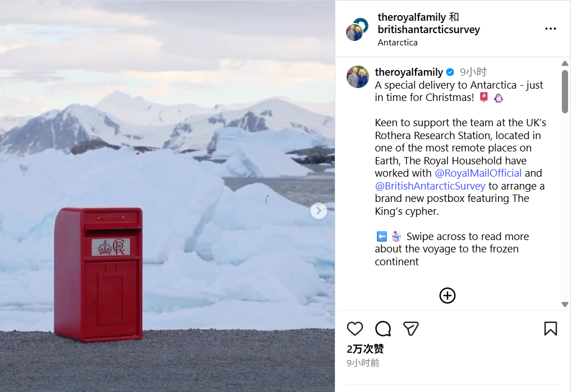Viewport: 572px width, 392px height.
Task: Click scrollbar up arrow in caption panel
Action: point(565,63)
